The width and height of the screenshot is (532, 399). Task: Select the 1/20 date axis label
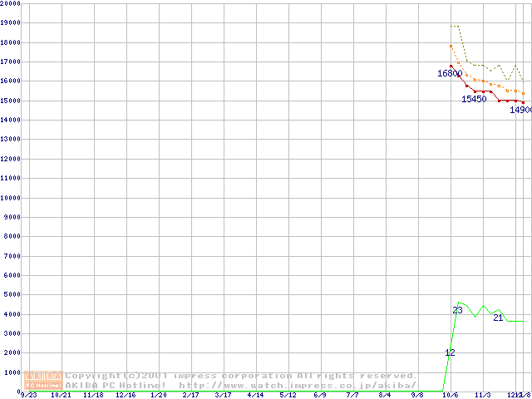(159, 396)
